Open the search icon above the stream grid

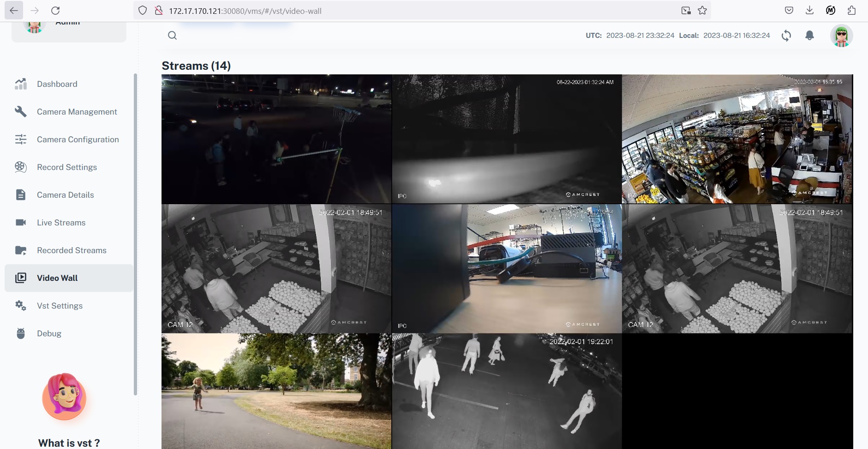(x=172, y=35)
